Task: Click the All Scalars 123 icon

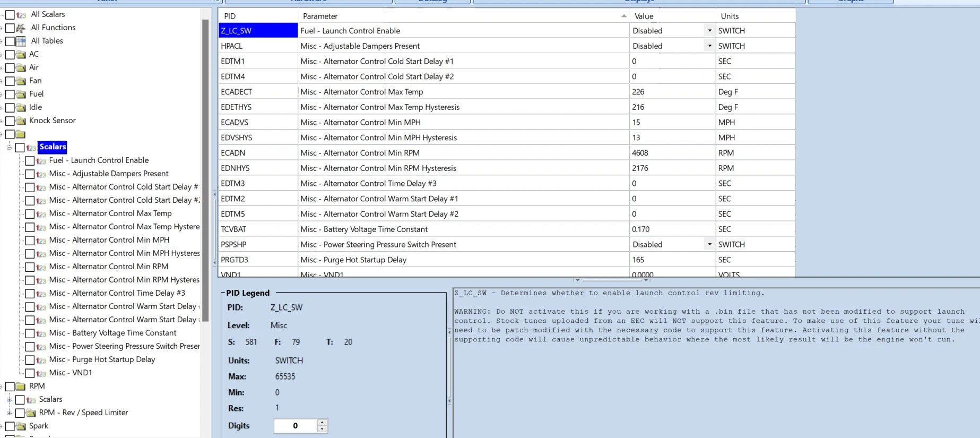Action: pos(21,15)
